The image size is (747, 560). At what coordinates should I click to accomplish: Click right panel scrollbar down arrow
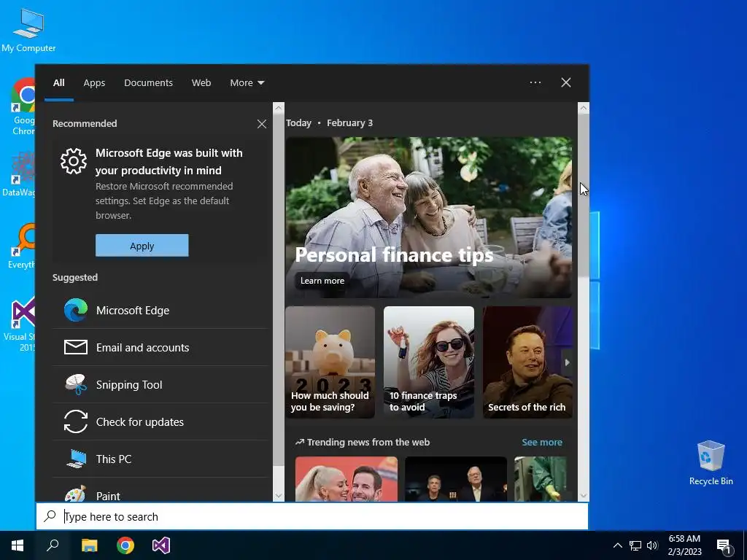pyautogui.click(x=584, y=496)
